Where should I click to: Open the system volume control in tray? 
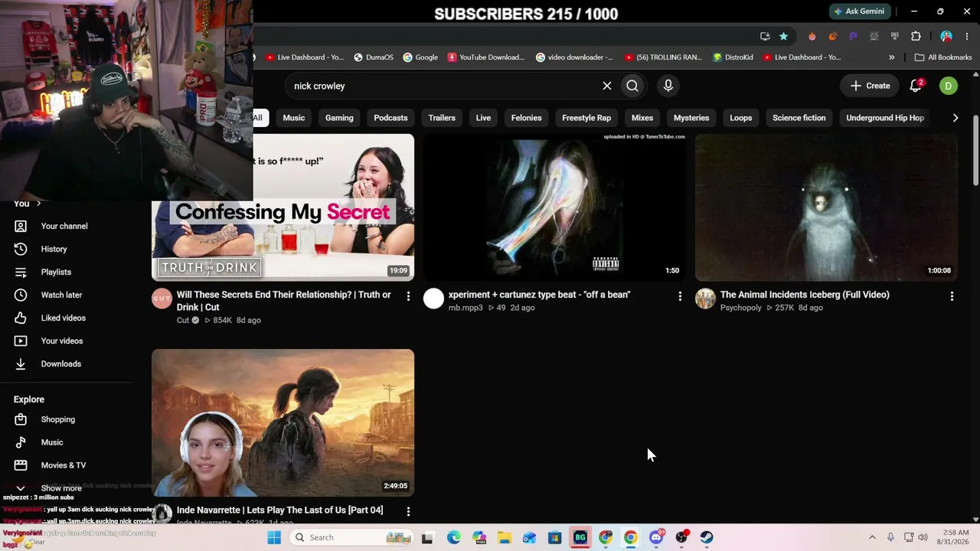click(x=923, y=537)
